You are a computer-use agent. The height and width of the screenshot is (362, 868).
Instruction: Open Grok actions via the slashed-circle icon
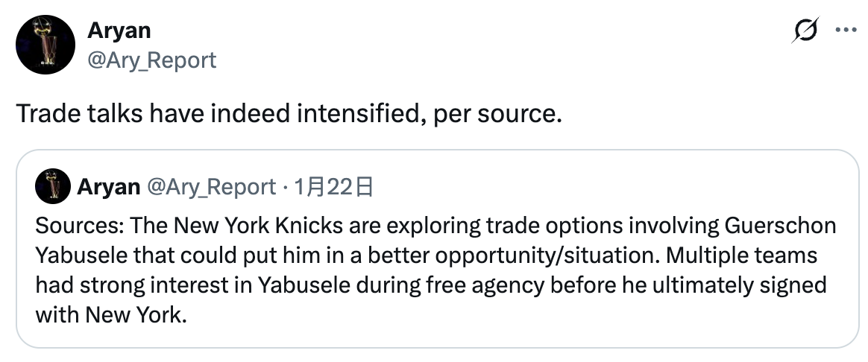click(x=806, y=32)
